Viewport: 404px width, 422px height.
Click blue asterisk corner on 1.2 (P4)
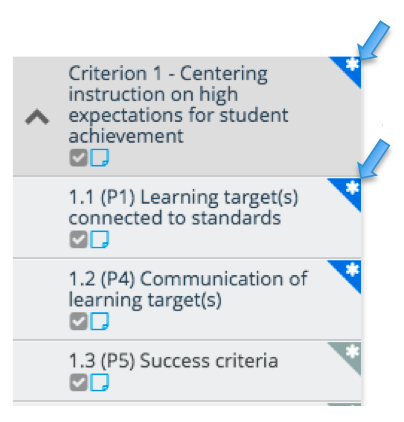tap(348, 273)
